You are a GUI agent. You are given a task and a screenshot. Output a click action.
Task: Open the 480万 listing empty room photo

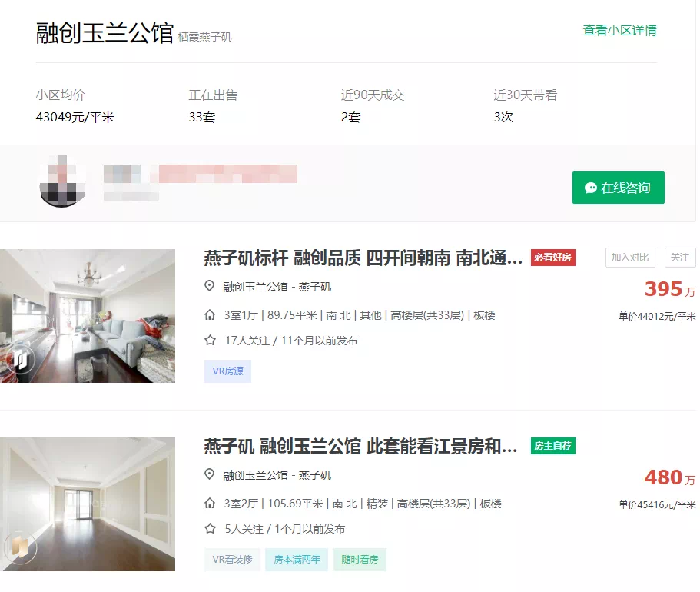click(x=88, y=504)
